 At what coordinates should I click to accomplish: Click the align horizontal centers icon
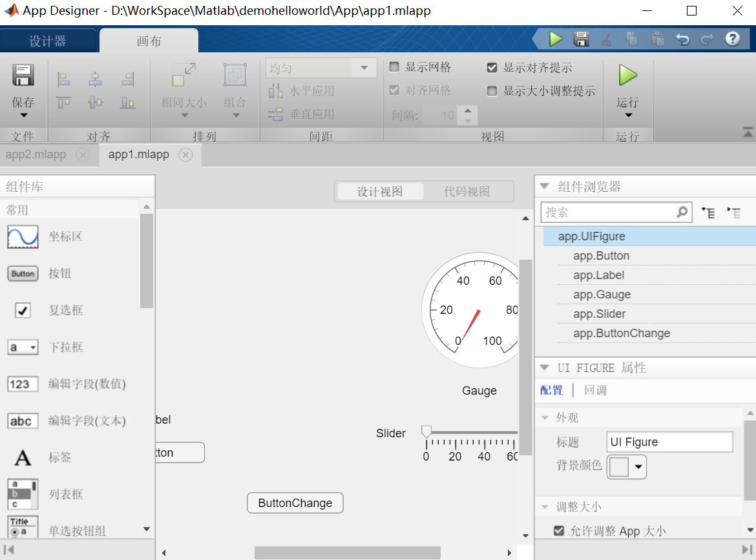pos(96,79)
